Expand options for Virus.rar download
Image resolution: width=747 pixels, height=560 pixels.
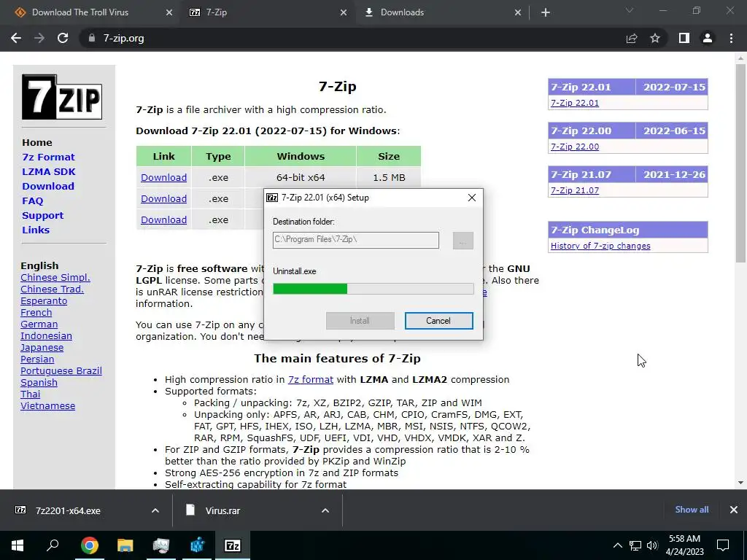click(325, 510)
